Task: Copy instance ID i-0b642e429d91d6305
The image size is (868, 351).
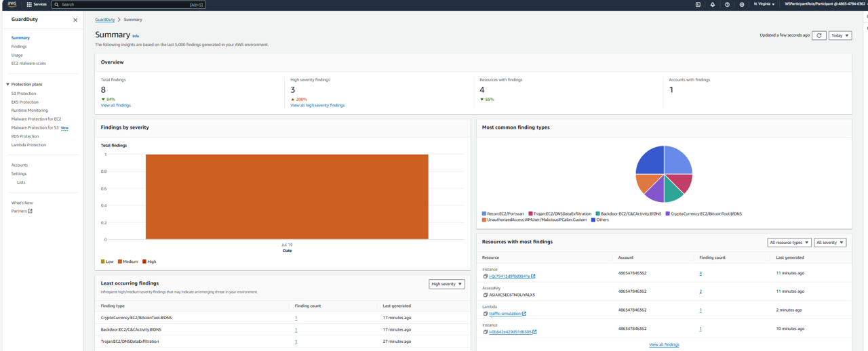Action: click(486, 332)
